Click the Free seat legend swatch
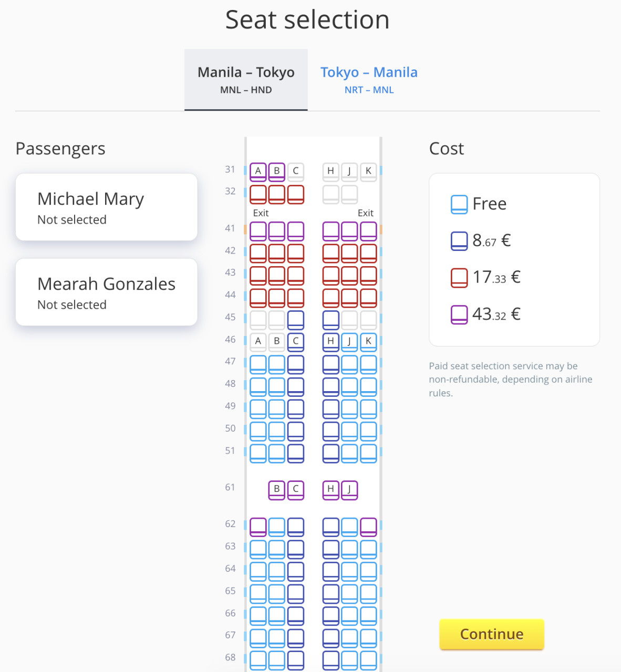 [x=459, y=204]
